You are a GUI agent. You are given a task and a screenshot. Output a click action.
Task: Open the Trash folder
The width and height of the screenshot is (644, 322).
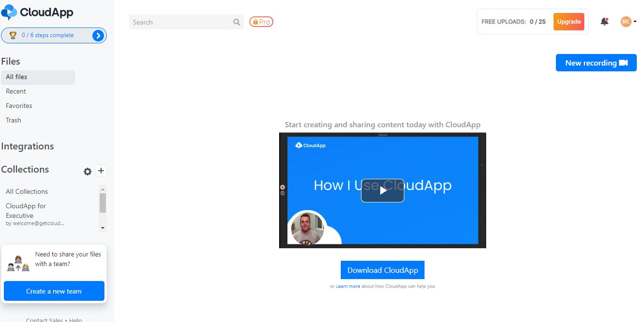[x=13, y=120]
